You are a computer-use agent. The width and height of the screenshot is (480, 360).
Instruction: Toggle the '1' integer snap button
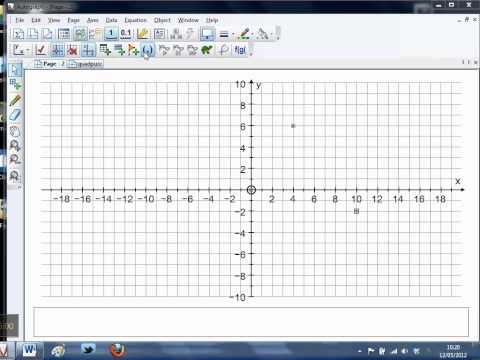[x=111, y=33]
